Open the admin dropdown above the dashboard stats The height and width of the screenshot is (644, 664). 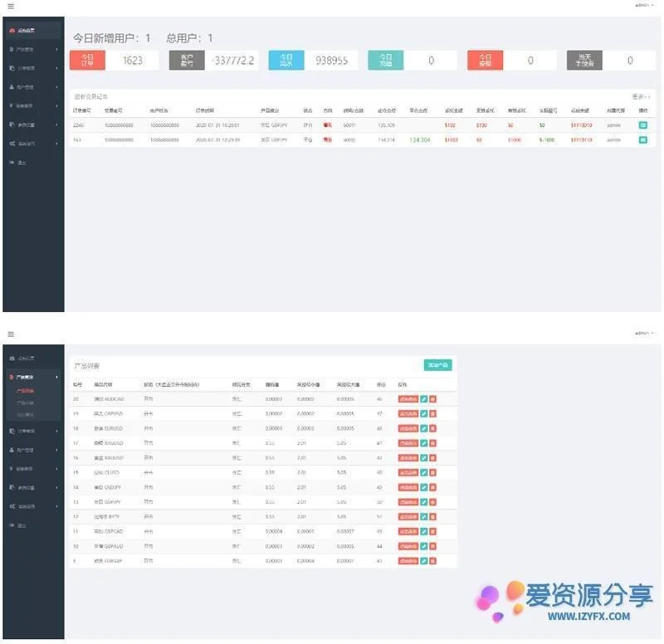click(643, 5)
